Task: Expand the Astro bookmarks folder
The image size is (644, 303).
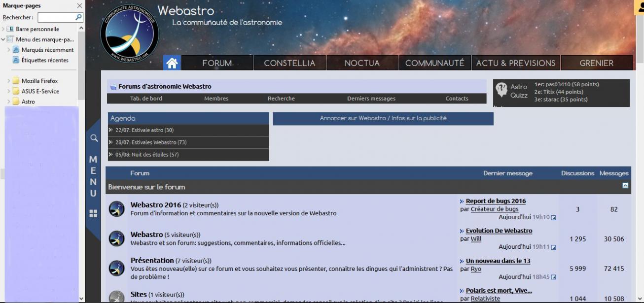Action: (x=8, y=101)
